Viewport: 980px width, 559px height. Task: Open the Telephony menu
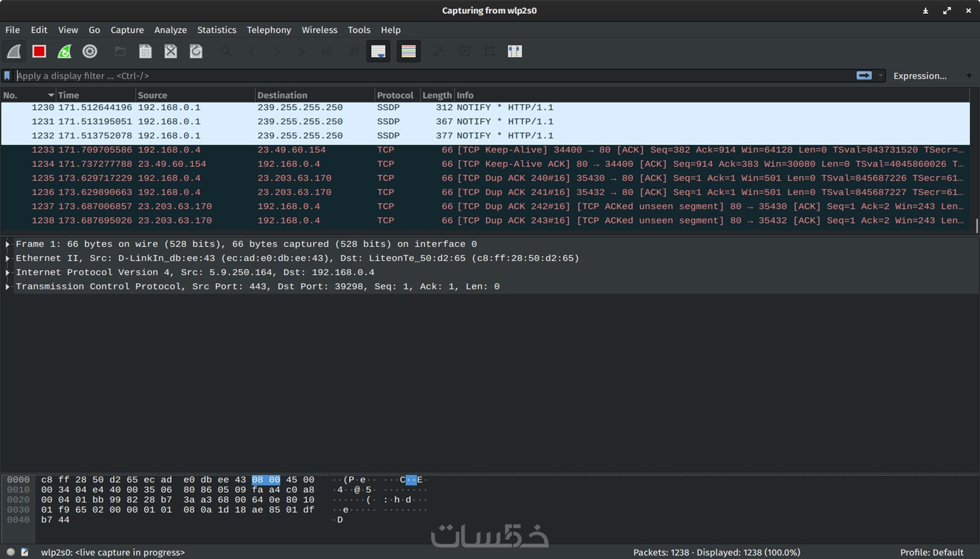pyautogui.click(x=269, y=30)
